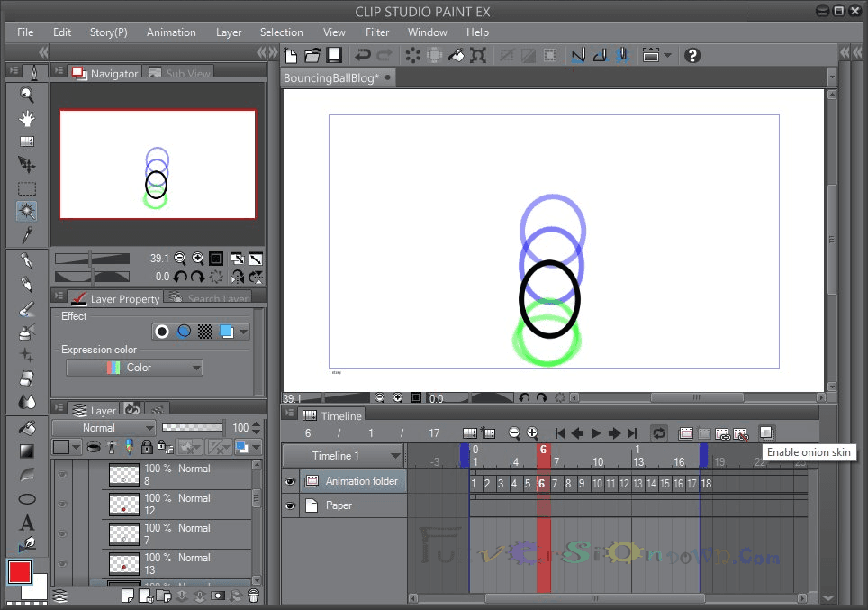
Task: Open the Help question mark button
Action: point(692,55)
